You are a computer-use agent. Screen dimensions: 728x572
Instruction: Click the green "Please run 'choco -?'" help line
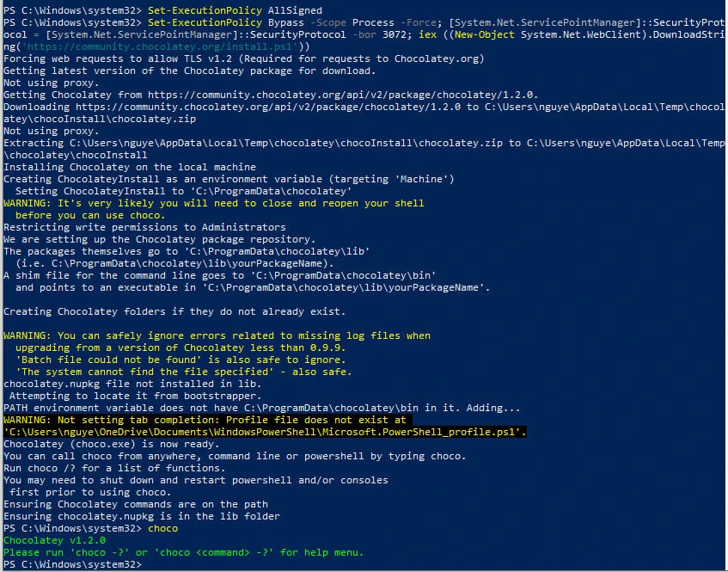pos(183,552)
